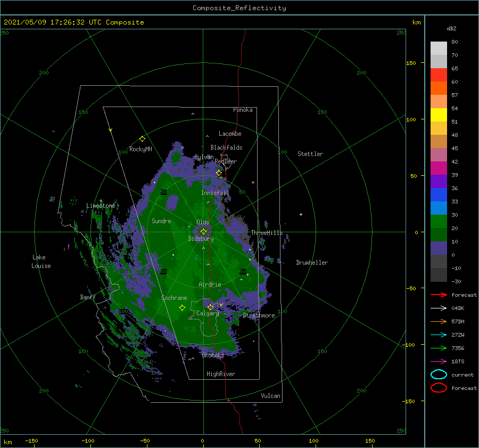479x448 pixels.
Task: Click the green 7356 arrow icon
Action: coord(439,348)
